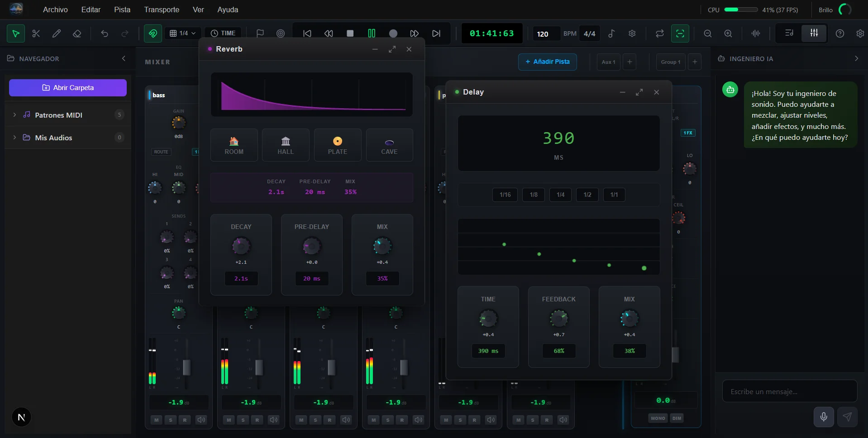Open the Transporte menu
The width and height of the screenshot is (868, 438).
[162, 10]
